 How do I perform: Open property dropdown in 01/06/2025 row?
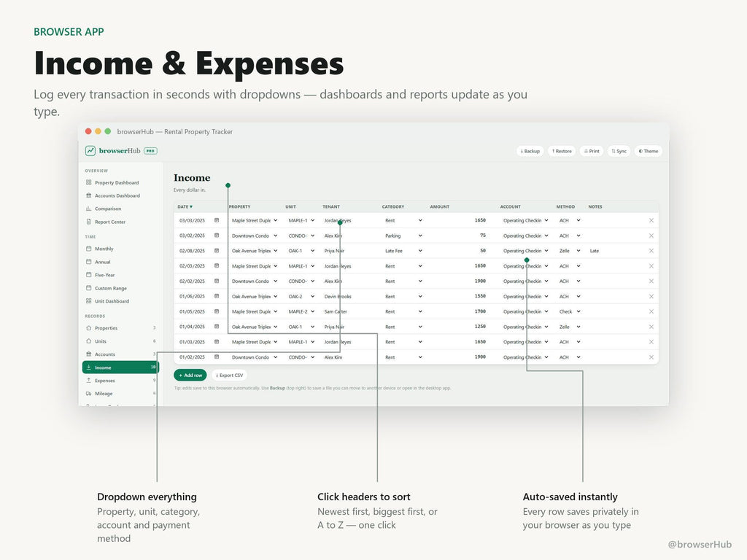click(x=255, y=296)
